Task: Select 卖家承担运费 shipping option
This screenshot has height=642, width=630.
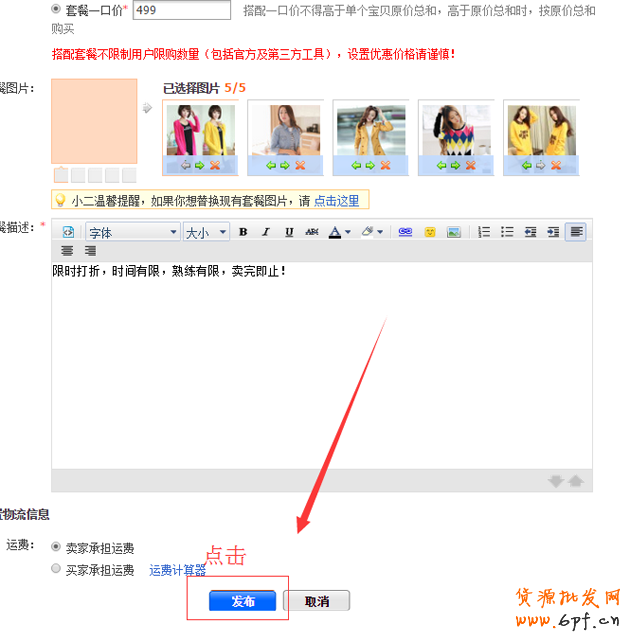Action: 56,548
